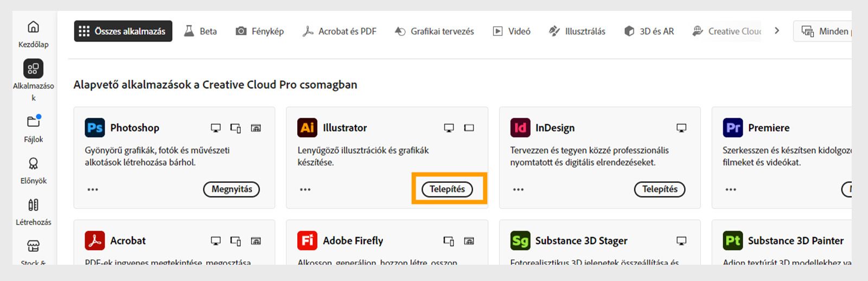Click the web platform icon on Photoshop card
868x281 pixels.
(x=256, y=128)
